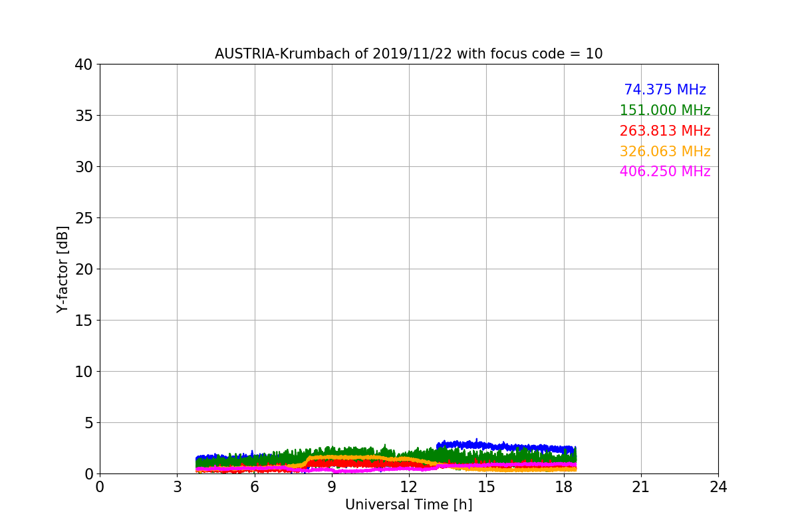Select the 326.063 MHz legend entry
798x532 pixels.
point(665,152)
